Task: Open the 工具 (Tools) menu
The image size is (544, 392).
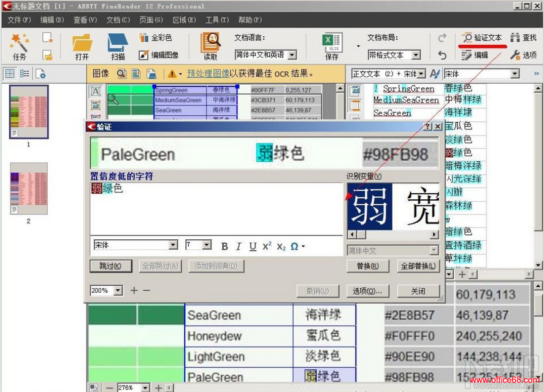Action: click(x=216, y=20)
